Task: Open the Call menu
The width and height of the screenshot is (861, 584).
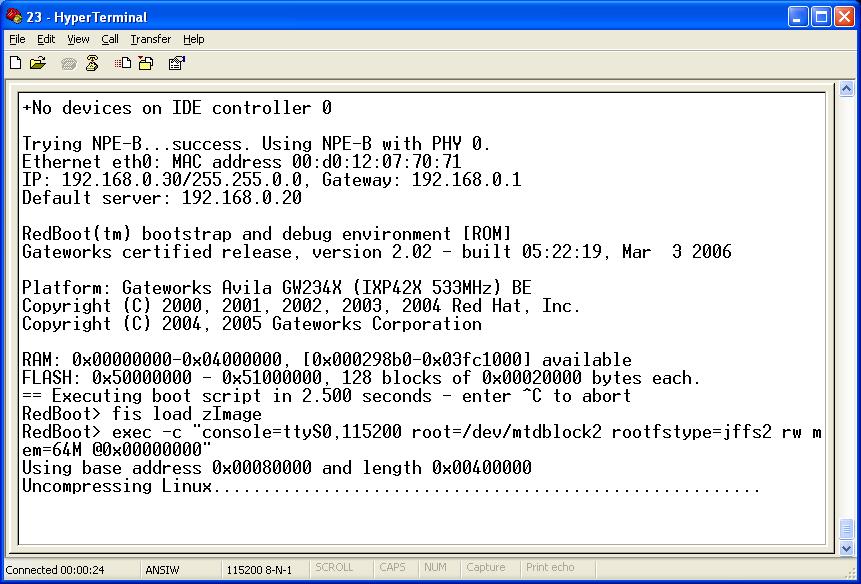Action: coord(110,40)
